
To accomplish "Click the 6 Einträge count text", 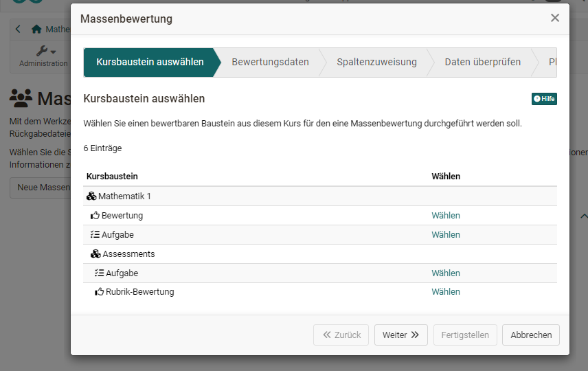I will coord(102,148).
